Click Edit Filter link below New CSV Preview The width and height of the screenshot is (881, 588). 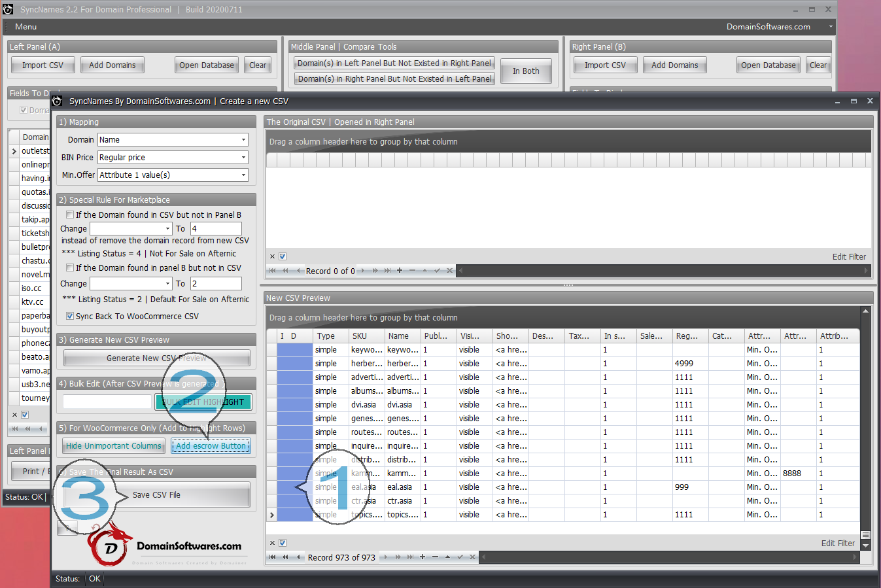[x=838, y=543]
